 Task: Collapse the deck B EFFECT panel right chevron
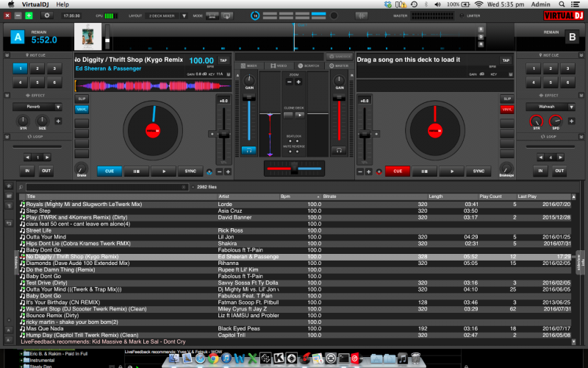(581, 96)
